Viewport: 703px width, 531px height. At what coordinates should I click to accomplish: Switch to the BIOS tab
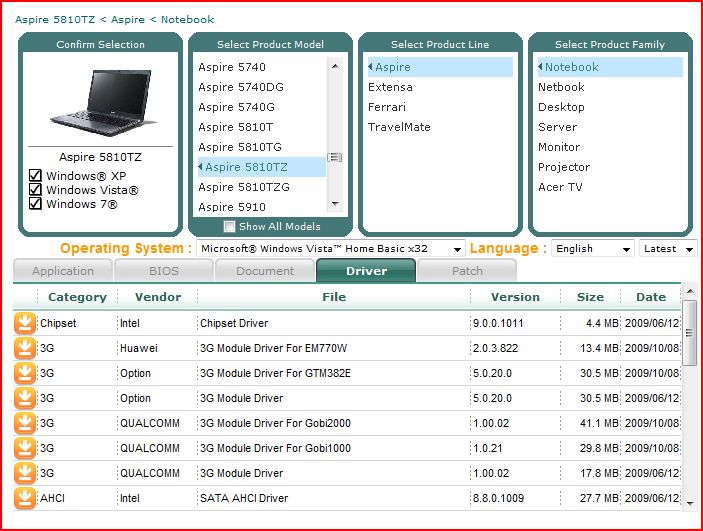coord(164,271)
